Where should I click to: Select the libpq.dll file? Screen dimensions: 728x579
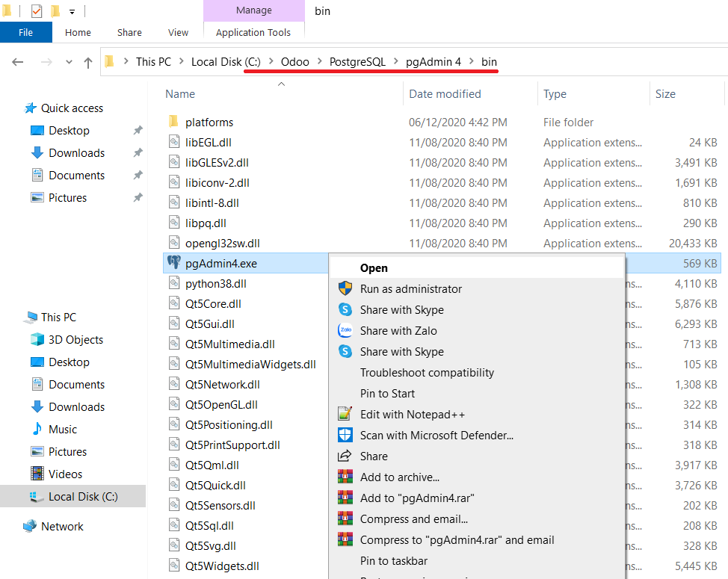206,223
